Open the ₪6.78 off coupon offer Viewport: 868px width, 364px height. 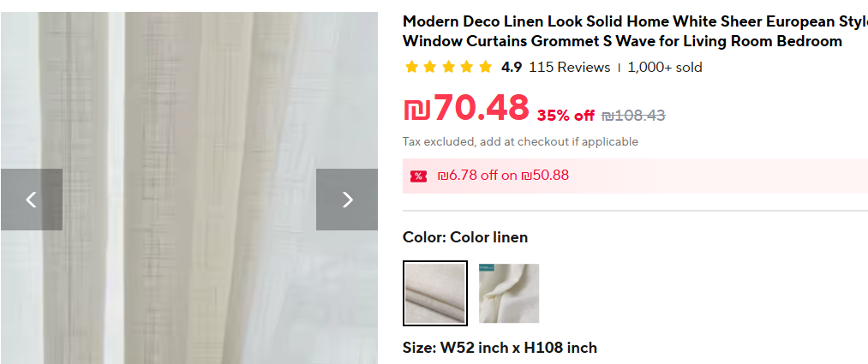click(503, 176)
